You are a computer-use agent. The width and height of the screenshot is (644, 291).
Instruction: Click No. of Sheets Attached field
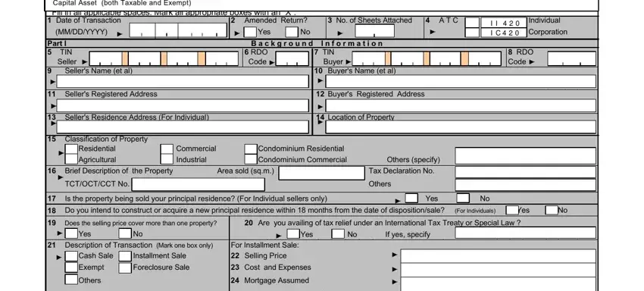pyautogui.click(x=374, y=31)
